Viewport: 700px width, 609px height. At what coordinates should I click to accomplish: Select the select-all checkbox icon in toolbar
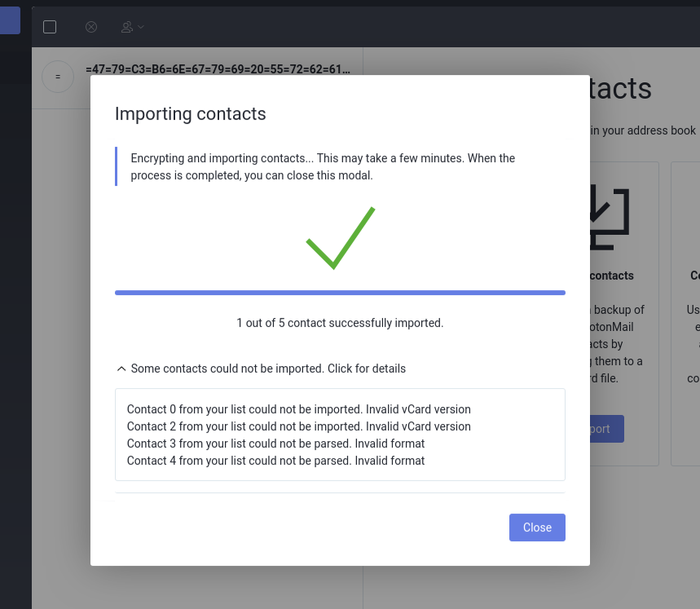(49, 26)
